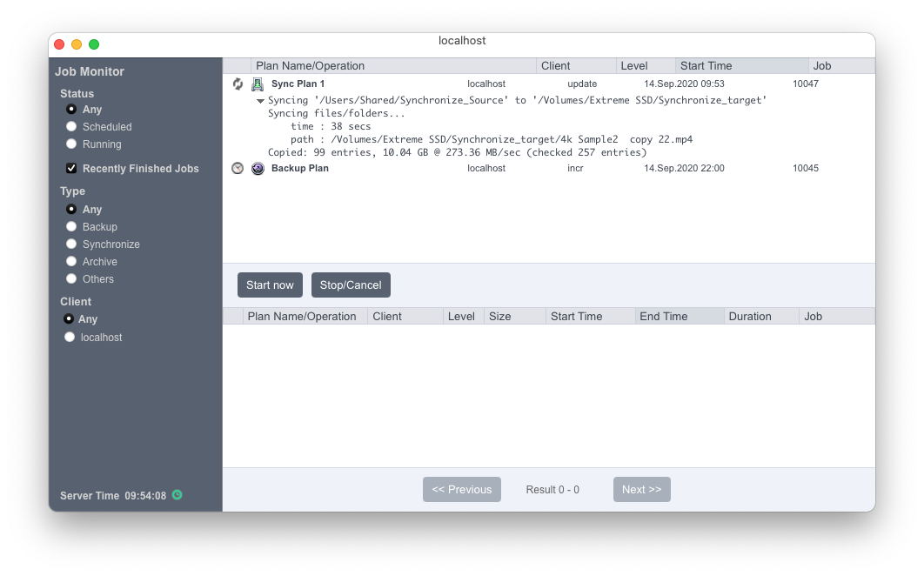Click localhost client cell in Sync Plan 1 row
Screen dimensions: 924x576
[x=486, y=84]
